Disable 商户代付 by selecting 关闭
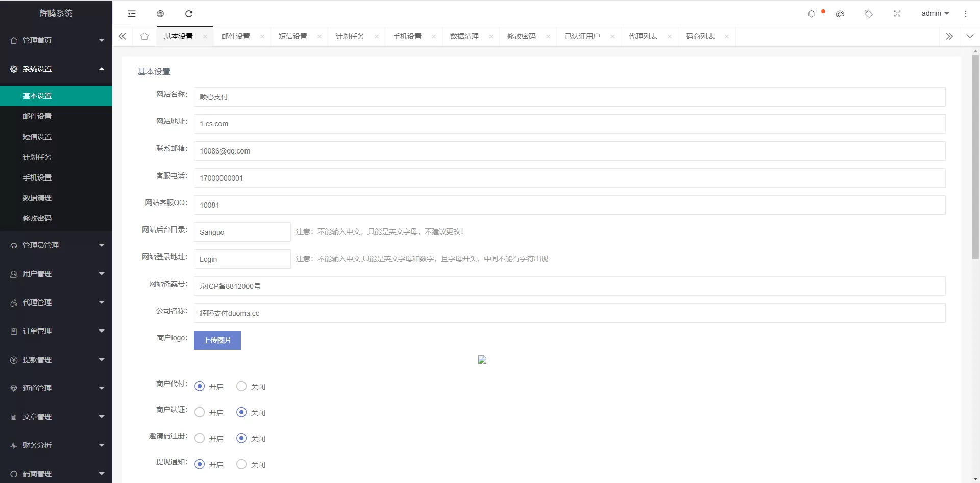The height and width of the screenshot is (483, 980). click(x=241, y=387)
